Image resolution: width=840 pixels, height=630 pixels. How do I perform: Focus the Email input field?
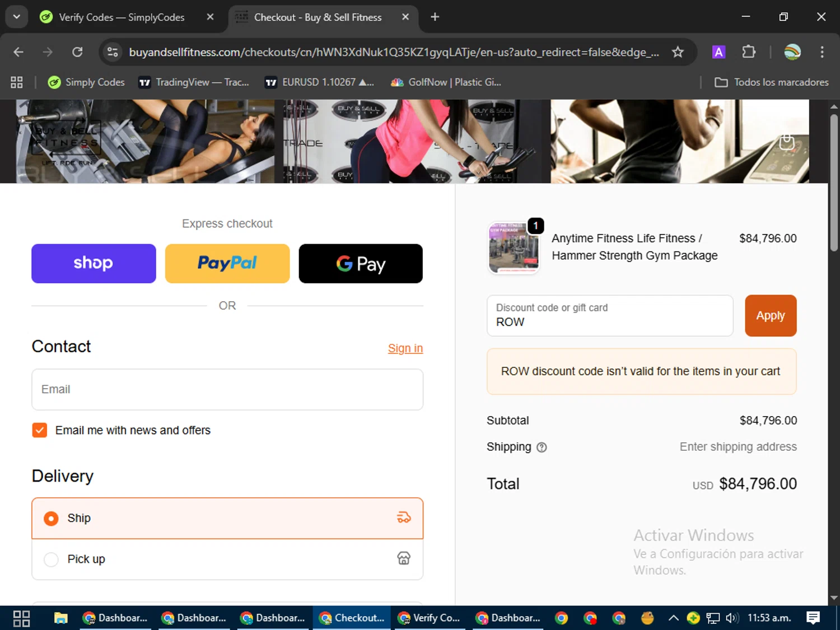pyautogui.click(x=227, y=389)
